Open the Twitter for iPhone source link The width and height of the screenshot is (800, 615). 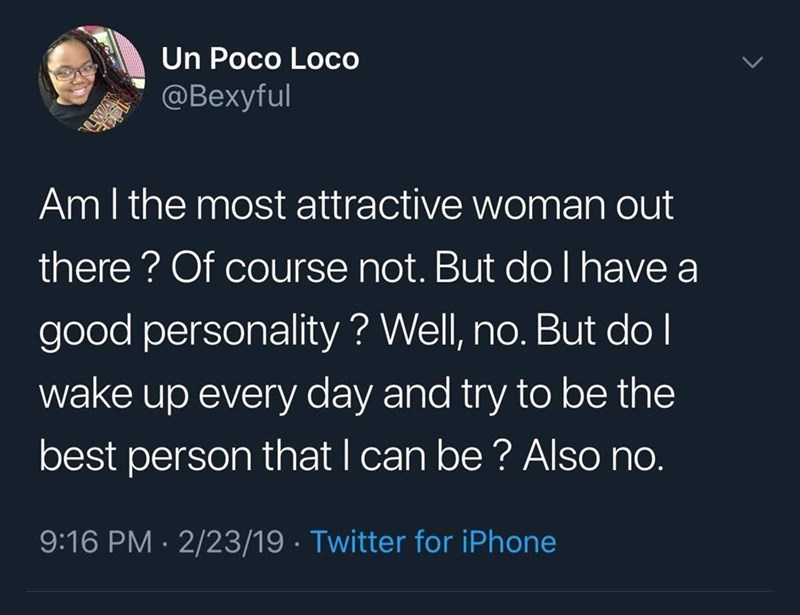pyautogui.click(x=433, y=543)
